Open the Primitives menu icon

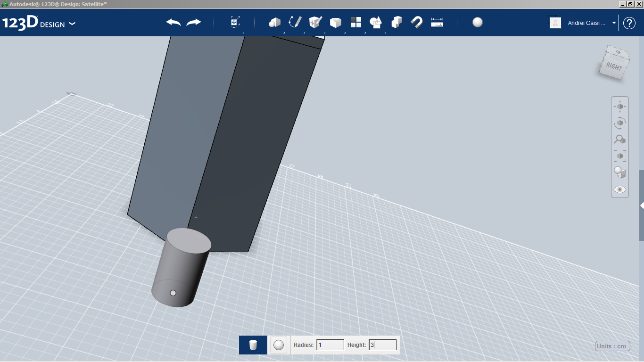click(x=274, y=22)
